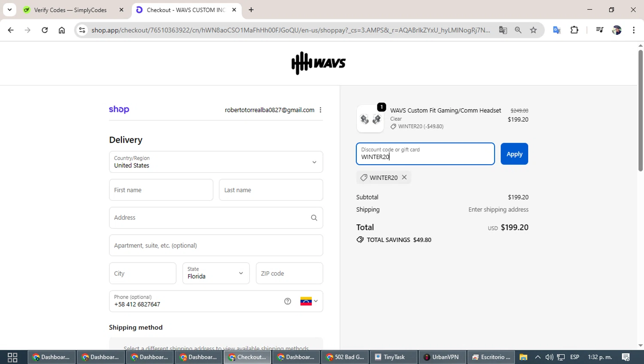Open the phone country flag selector
Viewport: 644px width, 364px height.
tap(309, 301)
